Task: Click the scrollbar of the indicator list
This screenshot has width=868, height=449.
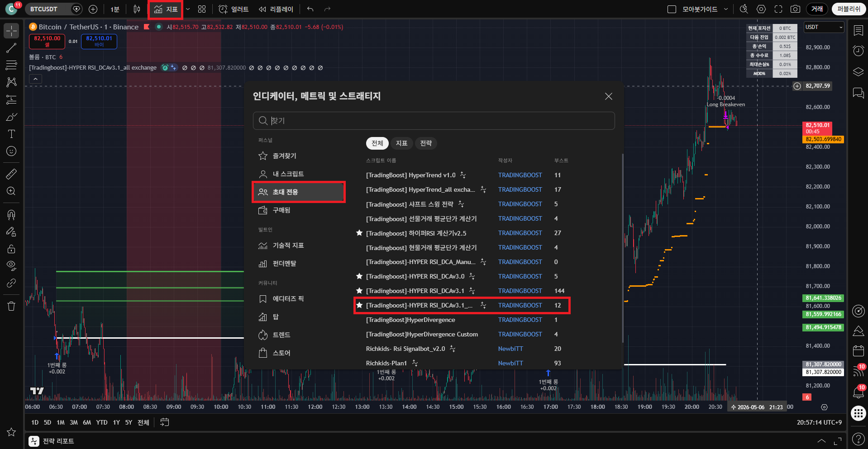Action: pos(623,248)
